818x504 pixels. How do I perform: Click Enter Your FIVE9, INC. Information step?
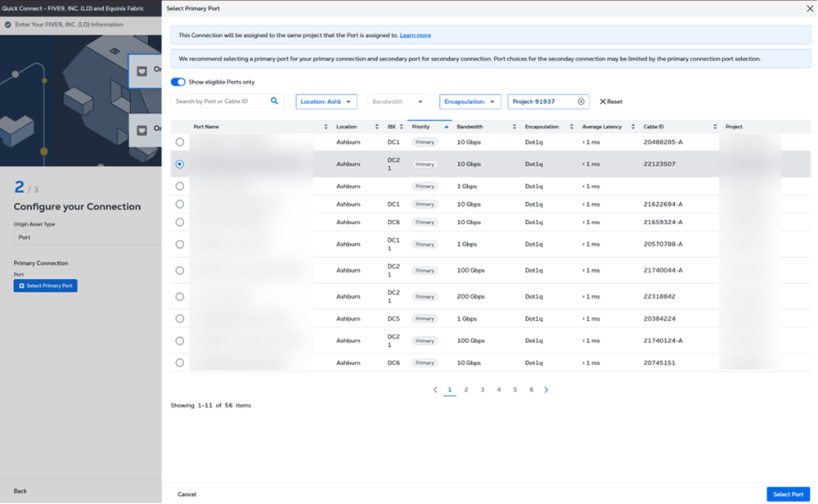pos(69,25)
